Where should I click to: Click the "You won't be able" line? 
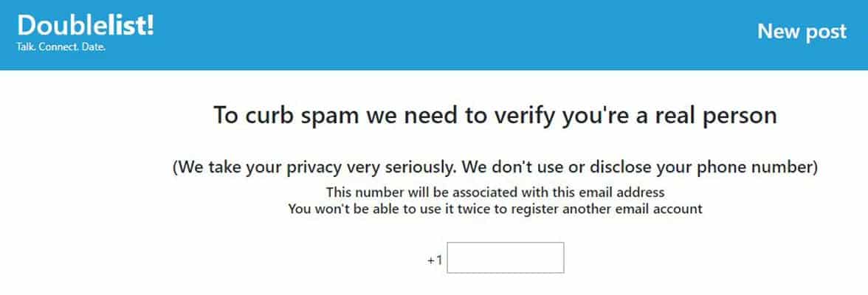[x=495, y=209]
